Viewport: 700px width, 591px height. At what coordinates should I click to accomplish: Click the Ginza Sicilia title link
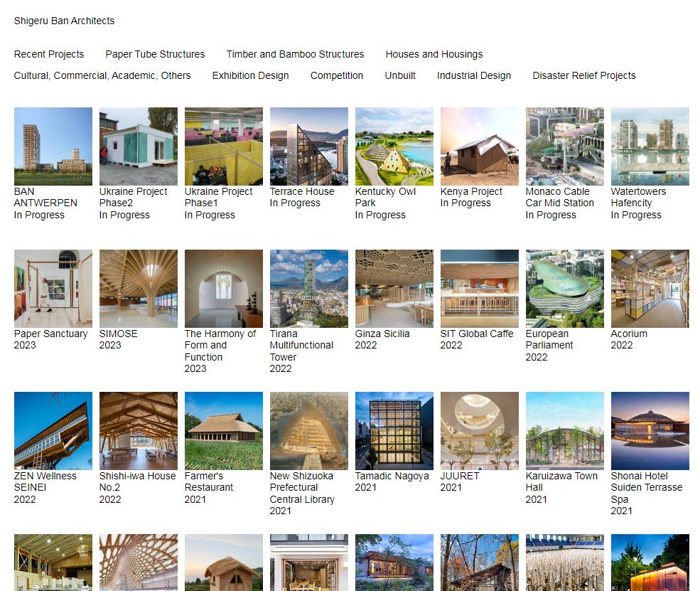point(382,334)
